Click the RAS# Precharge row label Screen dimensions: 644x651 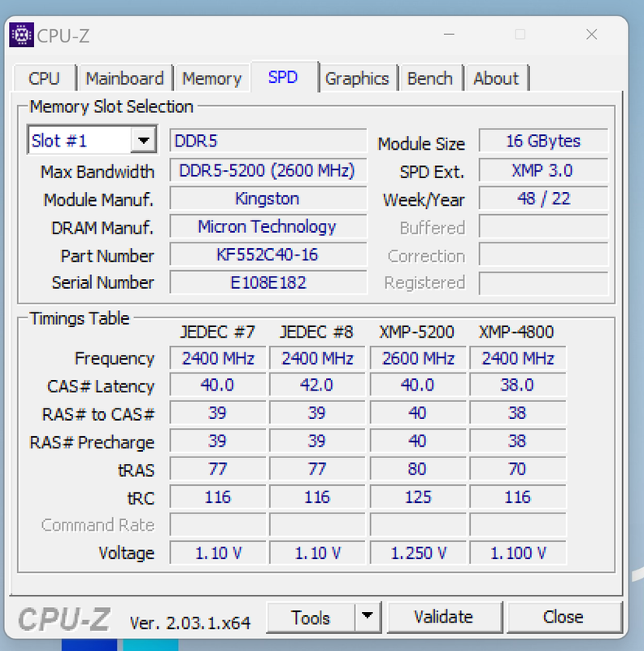pyautogui.click(x=92, y=443)
